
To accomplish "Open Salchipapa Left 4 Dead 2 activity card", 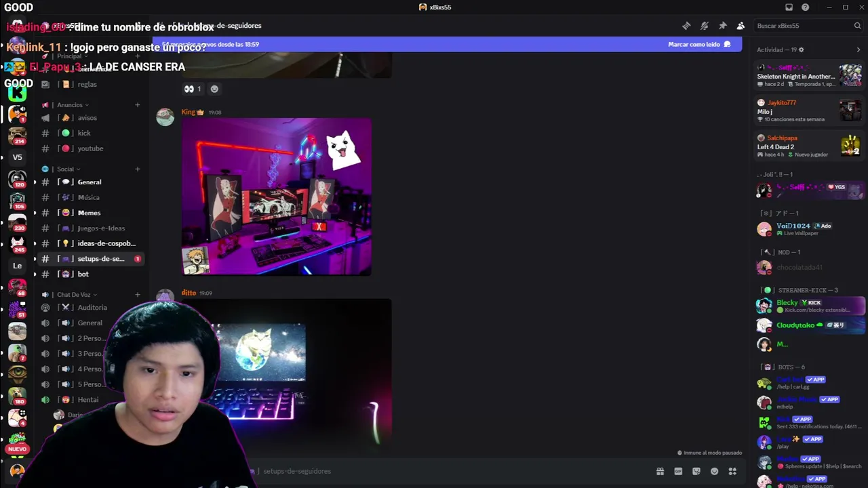I will 809,146.
